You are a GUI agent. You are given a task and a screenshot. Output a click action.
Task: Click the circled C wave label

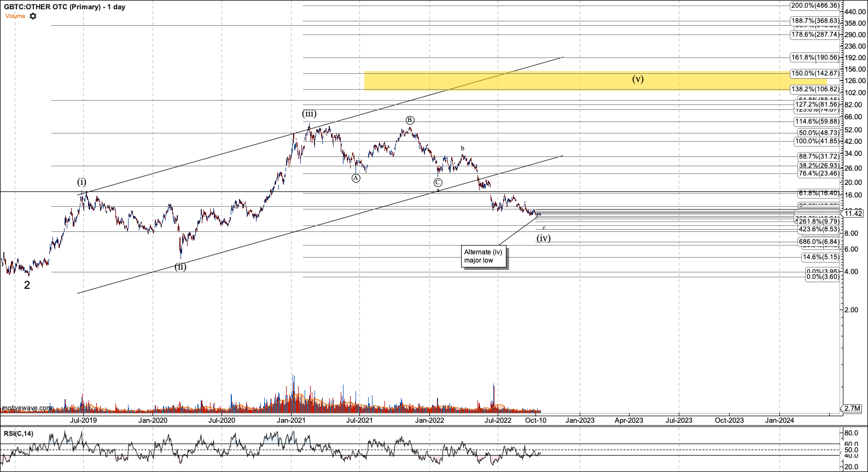[438, 183]
